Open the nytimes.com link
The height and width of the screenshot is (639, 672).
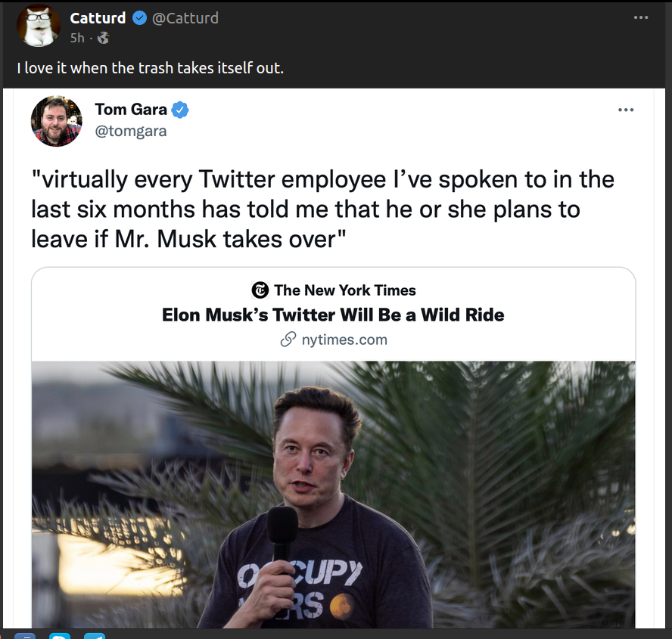pos(344,340)
